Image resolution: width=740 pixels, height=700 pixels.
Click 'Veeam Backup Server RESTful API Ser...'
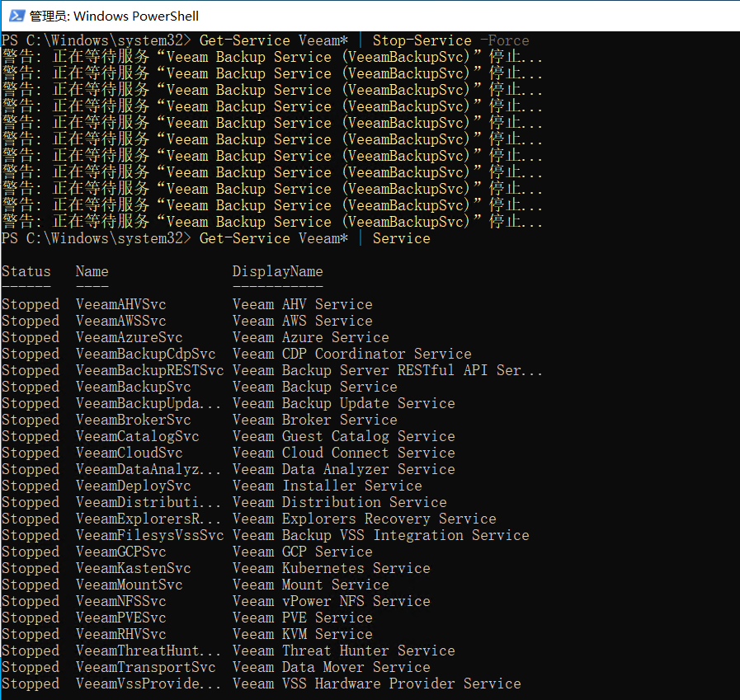pos(388,370)
